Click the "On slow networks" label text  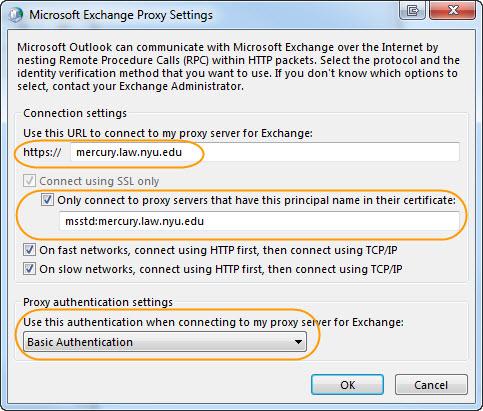[x=221, y=269]
